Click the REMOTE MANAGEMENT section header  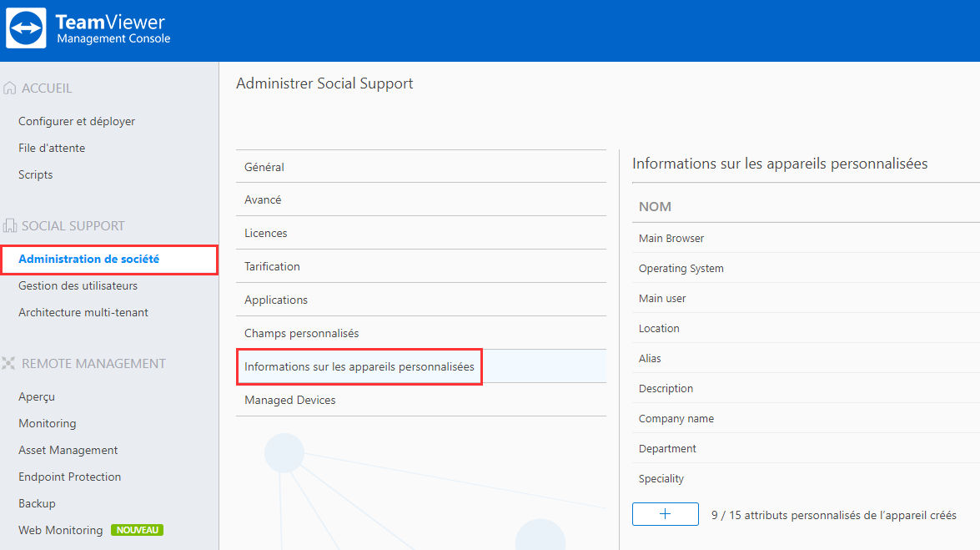tap(93, 364)
